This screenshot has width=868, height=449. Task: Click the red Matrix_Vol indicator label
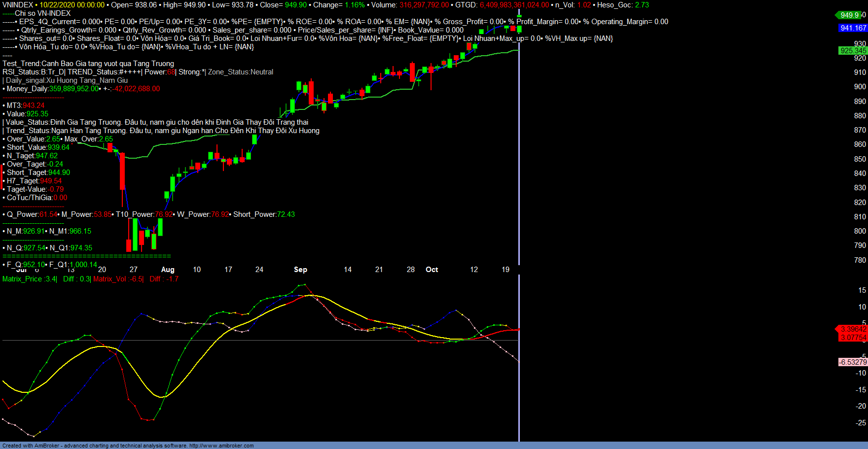[x=118, y=279]
